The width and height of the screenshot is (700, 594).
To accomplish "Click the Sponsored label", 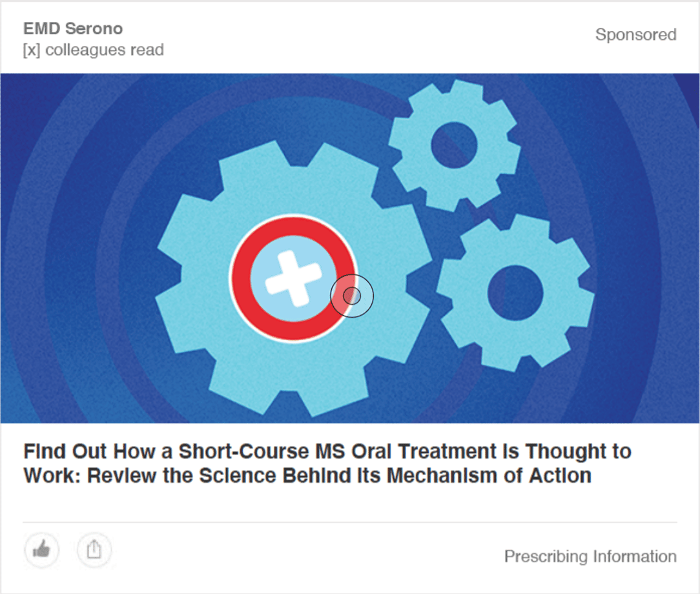I will pyautogui.click(x=635, y=34).
